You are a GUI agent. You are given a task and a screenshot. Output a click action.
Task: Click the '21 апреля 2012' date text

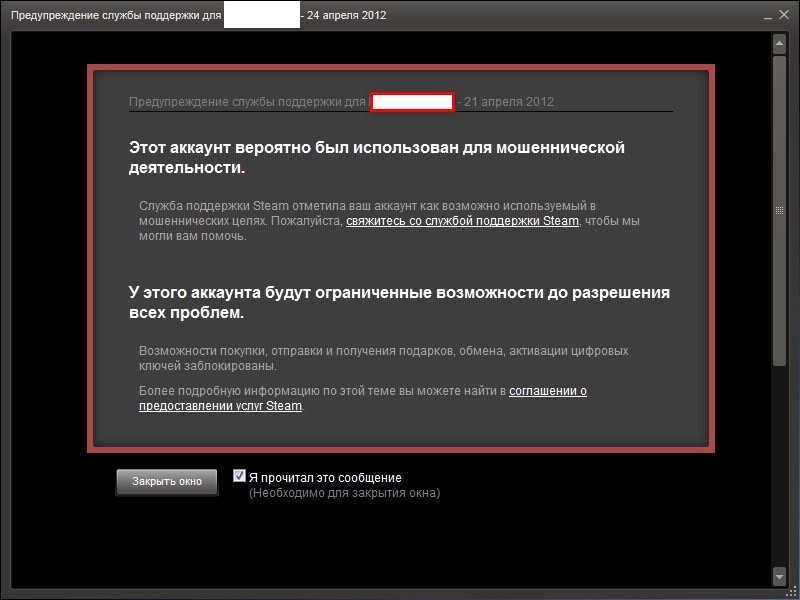click(508, 102)
